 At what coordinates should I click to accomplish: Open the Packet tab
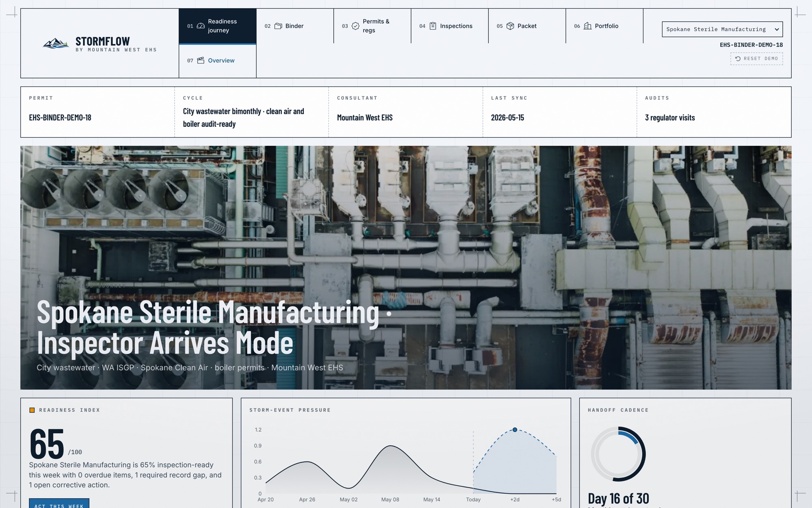(x=527, y=26)
